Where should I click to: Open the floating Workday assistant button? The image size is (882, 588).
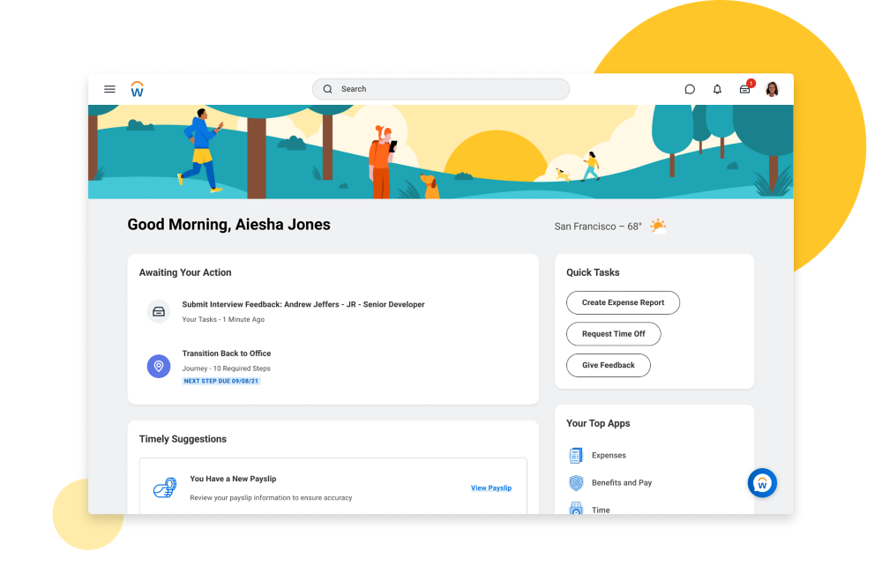click(762, 482)
